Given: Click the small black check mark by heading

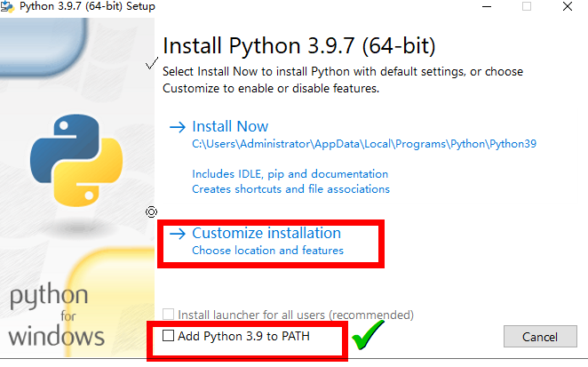Looking at the screenshot, I should coord(152,66).
